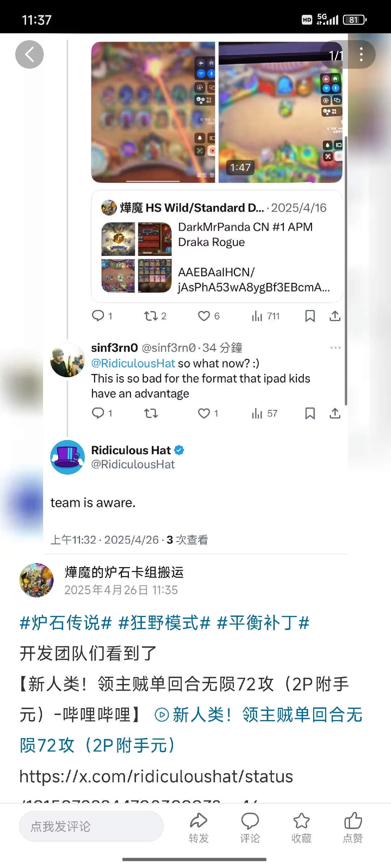Open the #狂野模式# hashtag
This screenshot has height=868, width=391.
pos(164,623)
